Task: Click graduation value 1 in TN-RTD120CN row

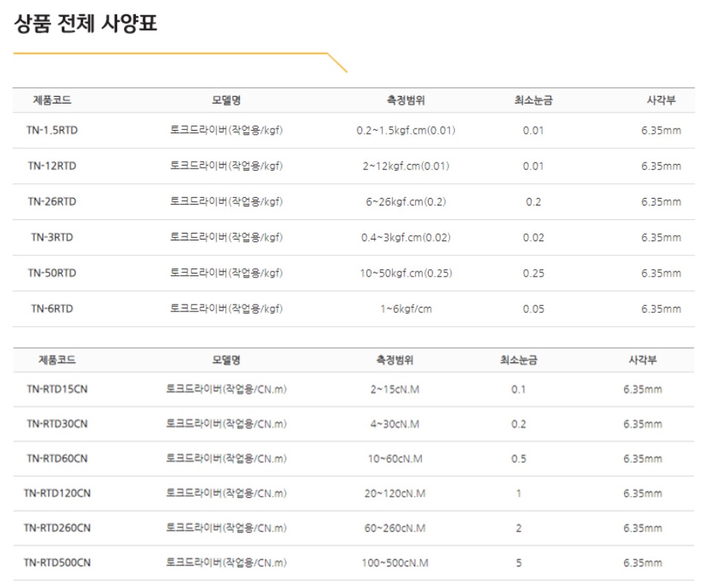Action: (x=519, y=494)
